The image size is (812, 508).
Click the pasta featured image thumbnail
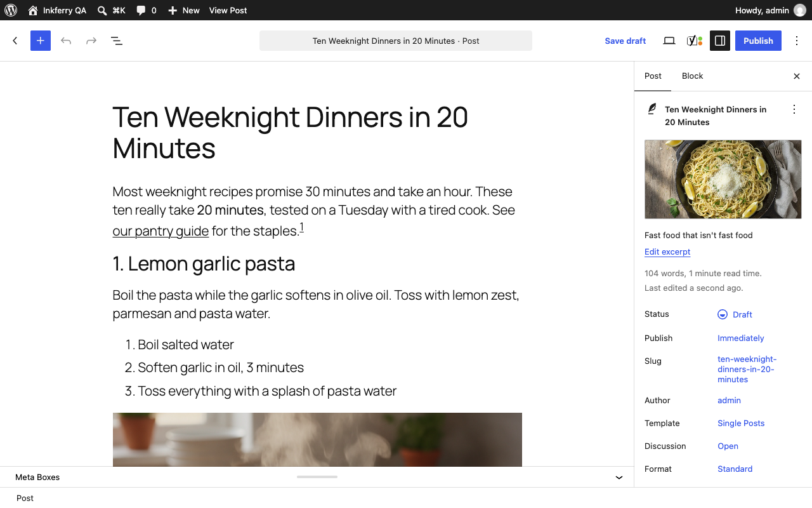point(723,179)
